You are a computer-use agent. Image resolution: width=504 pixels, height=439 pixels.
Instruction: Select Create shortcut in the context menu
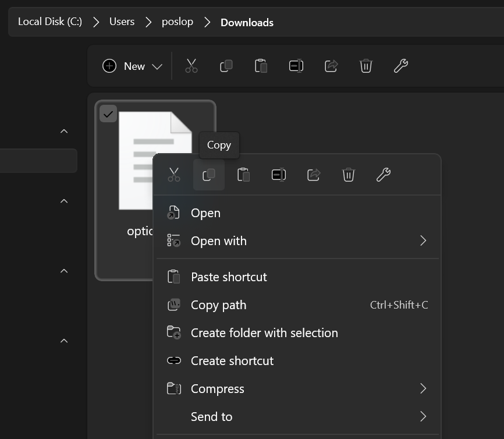click(232, 361)
